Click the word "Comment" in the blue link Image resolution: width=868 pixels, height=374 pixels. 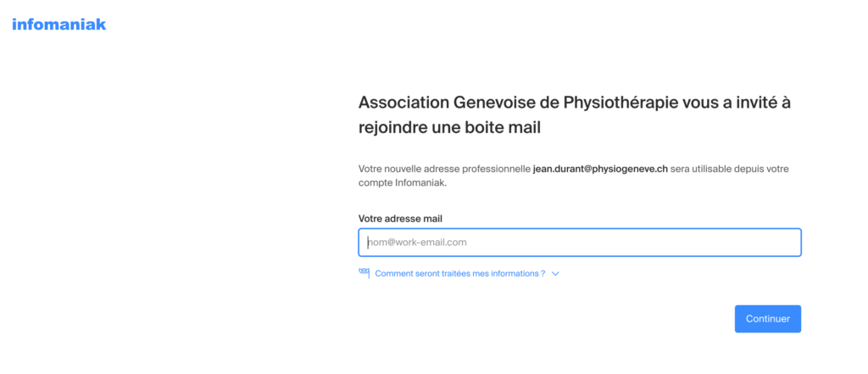[392, 274]
